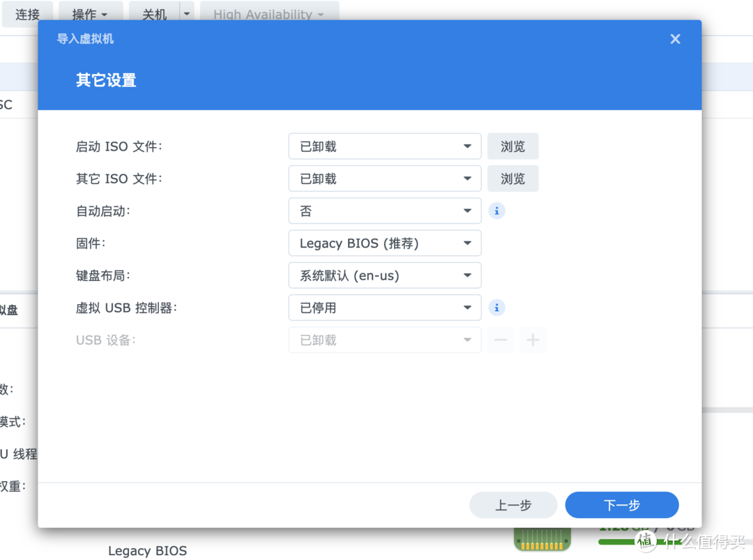Click the info icon beside 虚拟 USB 控制器
The image size is (753, 560).
[x=497, y=308]
